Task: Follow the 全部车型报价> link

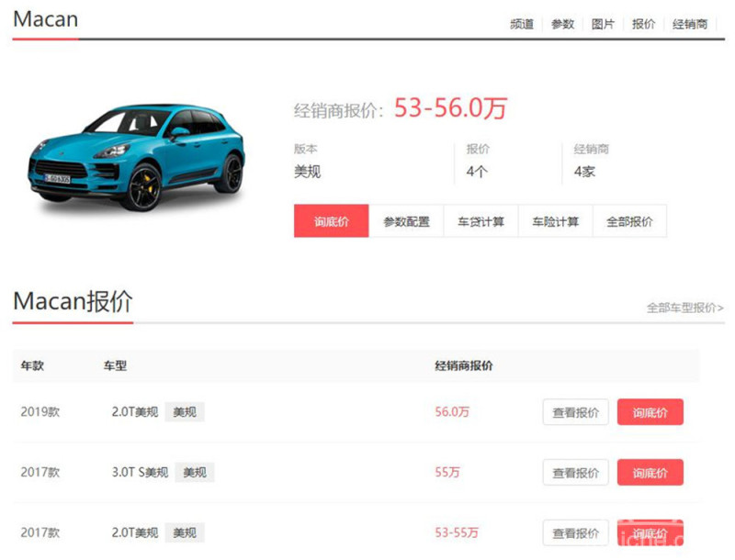Action: [684, 308]
